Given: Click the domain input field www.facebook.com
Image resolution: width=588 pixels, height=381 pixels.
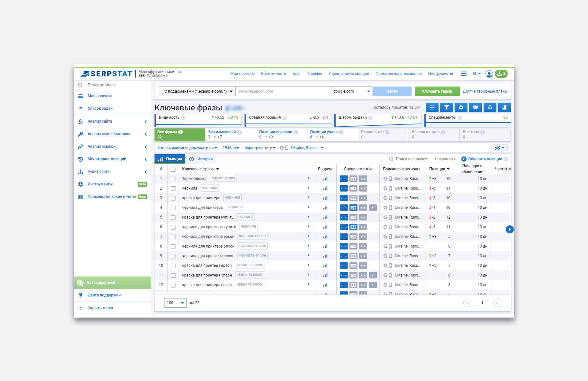Looking at the screenshot, I should coord(283,91).
